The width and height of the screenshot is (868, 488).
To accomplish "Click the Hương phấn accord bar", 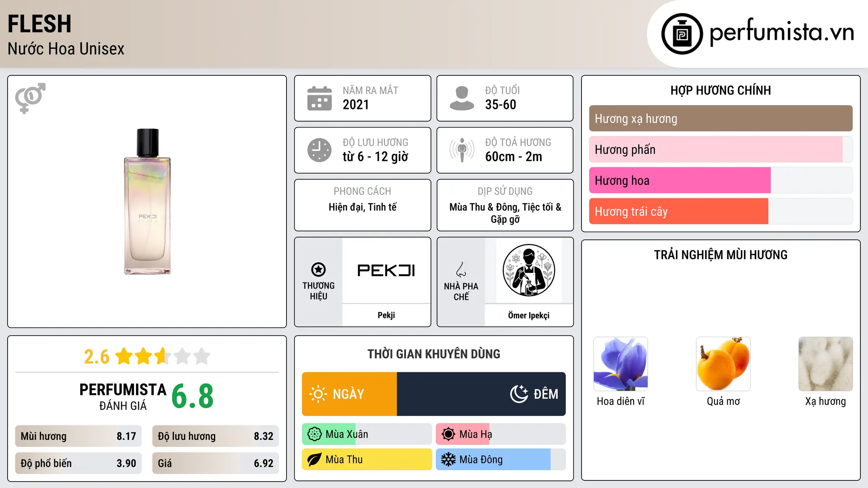I will tap(721, 150).
